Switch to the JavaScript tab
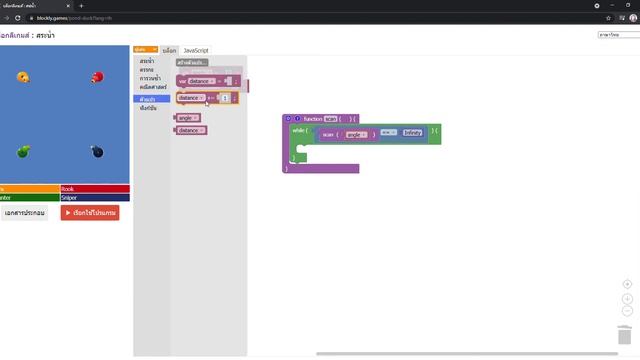This screenshot has height=360, width=640. click(196, 51)
